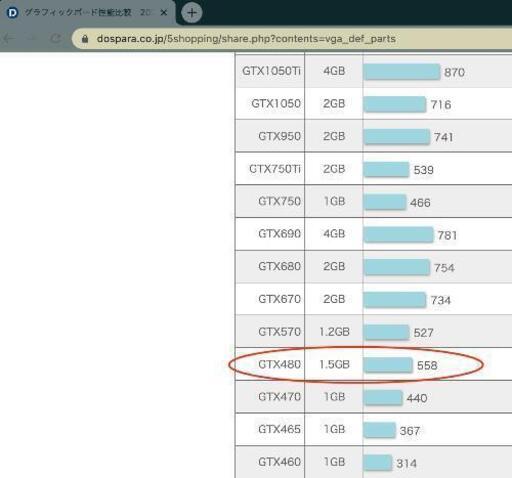
Task: Click the GTX470 model name
Action: tap(279, 396)
